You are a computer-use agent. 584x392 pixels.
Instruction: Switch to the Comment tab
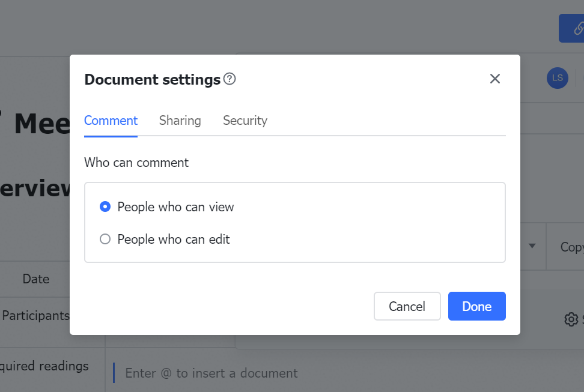[111, 121]
